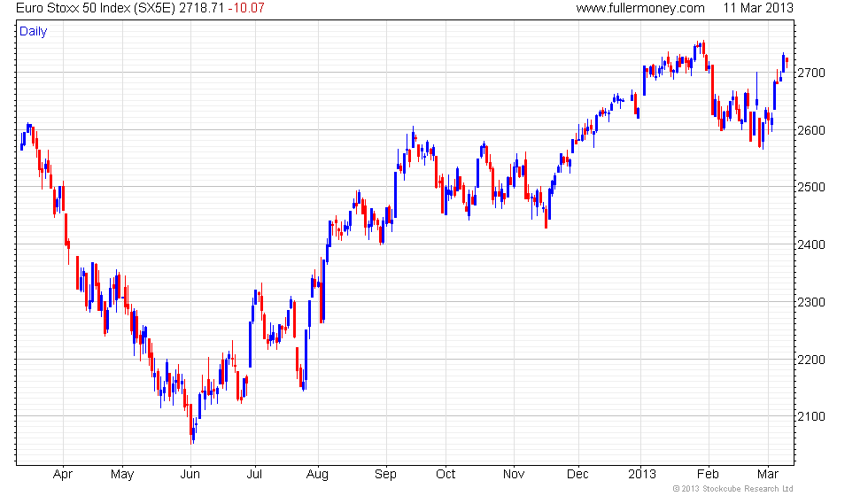Click the 'Euro Stoxx 50 Index (SX5E)' title

click(x=96, y=8)
